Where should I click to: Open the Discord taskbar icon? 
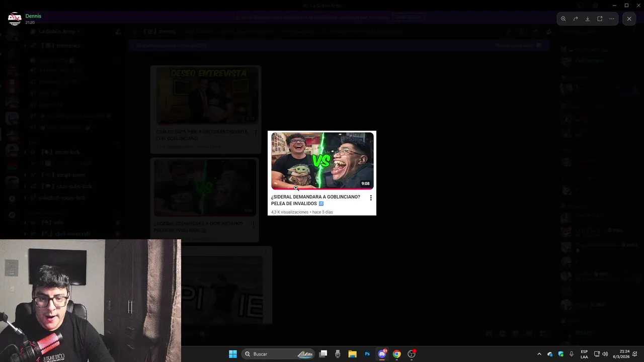(x=382, y=354)
